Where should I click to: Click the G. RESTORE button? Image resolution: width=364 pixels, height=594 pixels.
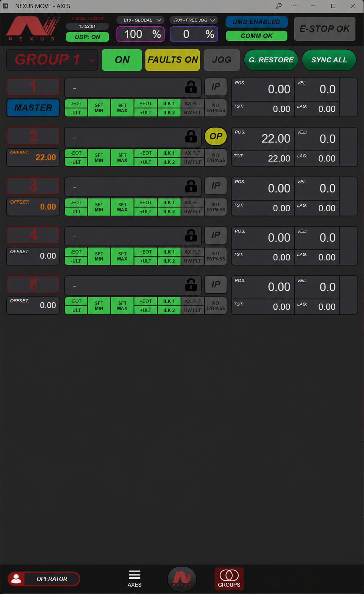(x=271, y=60)
